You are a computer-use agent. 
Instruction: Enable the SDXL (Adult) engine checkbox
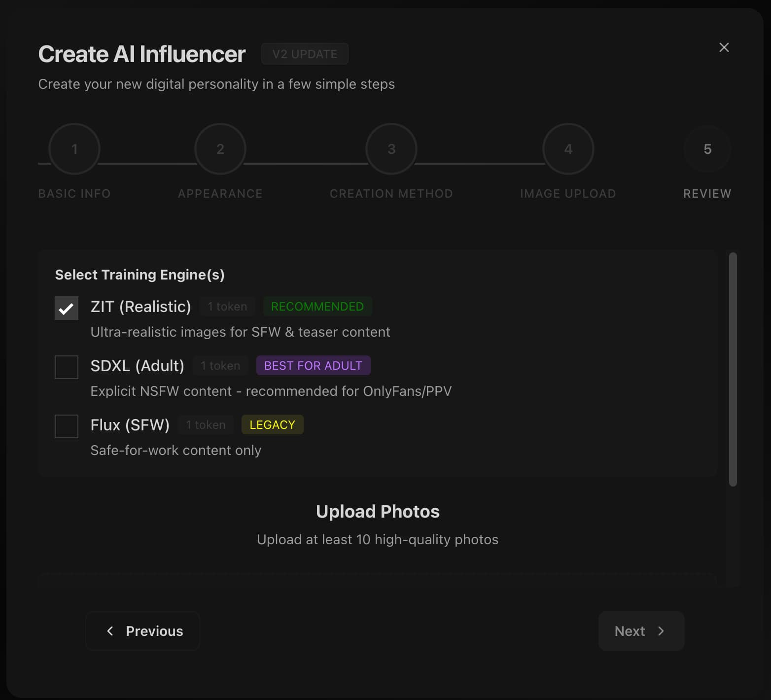66,367
